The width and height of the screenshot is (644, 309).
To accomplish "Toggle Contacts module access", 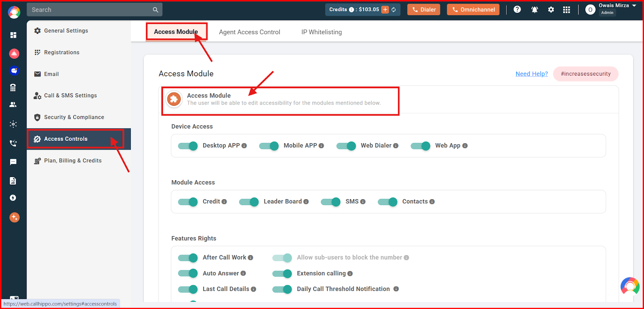I will (x=388, y=202).
